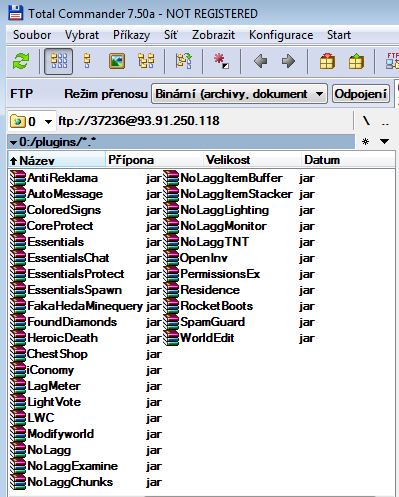399x497 pixels.
Task: Click the Go back arrow icon
Action: point(260,61)
